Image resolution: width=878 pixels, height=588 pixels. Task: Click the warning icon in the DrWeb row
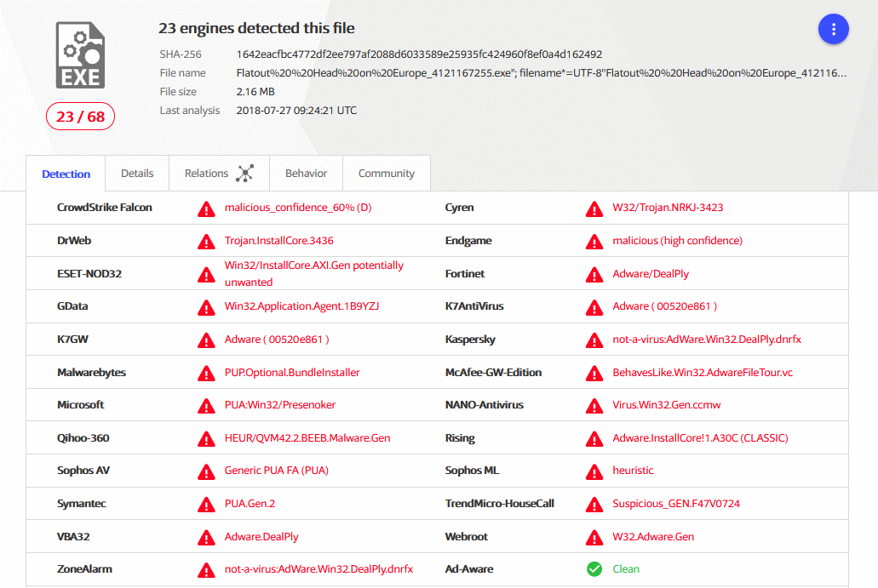pos(206,243)
